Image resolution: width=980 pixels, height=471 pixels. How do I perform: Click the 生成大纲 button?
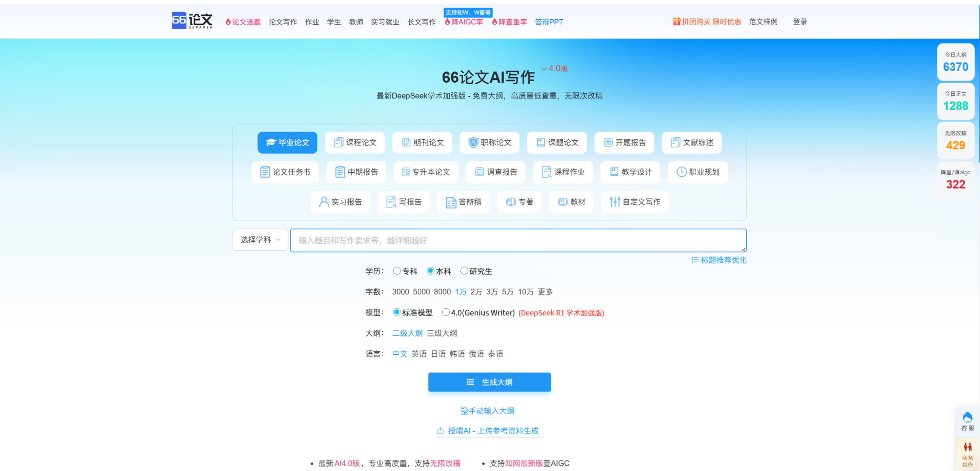(x=490, y=382)
